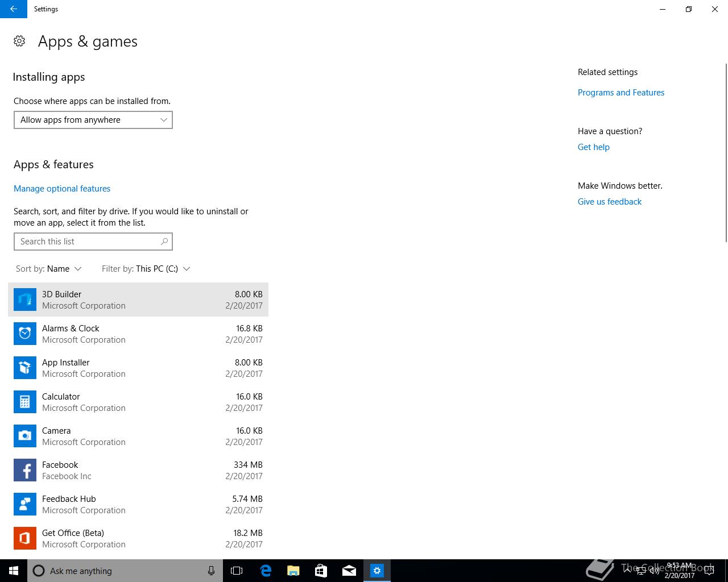The image size is (728, 582).
Task: Click the App Installer box icon
Action: click(25, 368)
